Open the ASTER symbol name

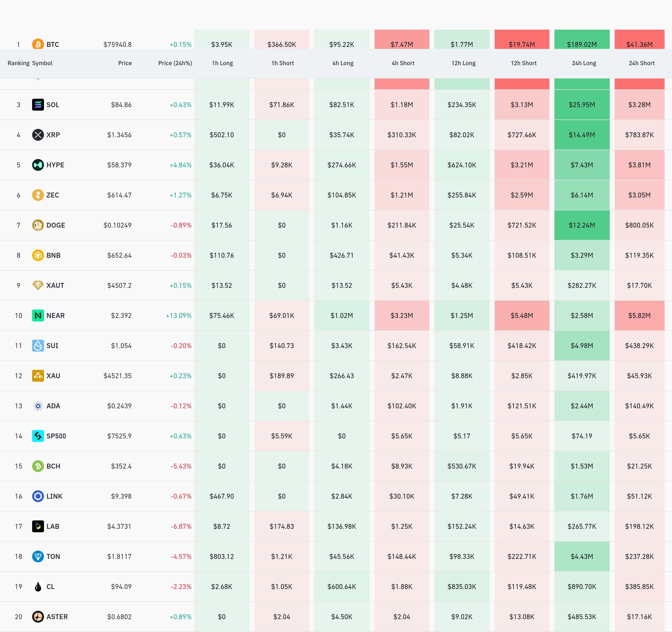click(x=57, y=616)
